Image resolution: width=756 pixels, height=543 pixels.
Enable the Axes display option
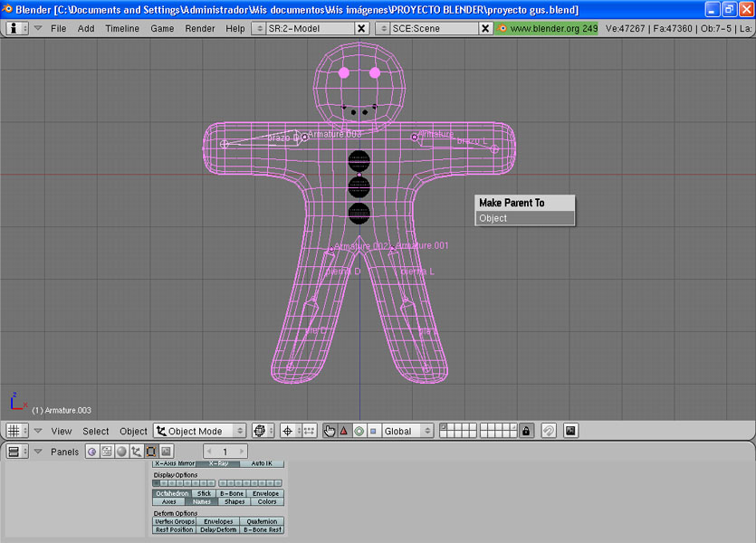click(x=168, y=501)
